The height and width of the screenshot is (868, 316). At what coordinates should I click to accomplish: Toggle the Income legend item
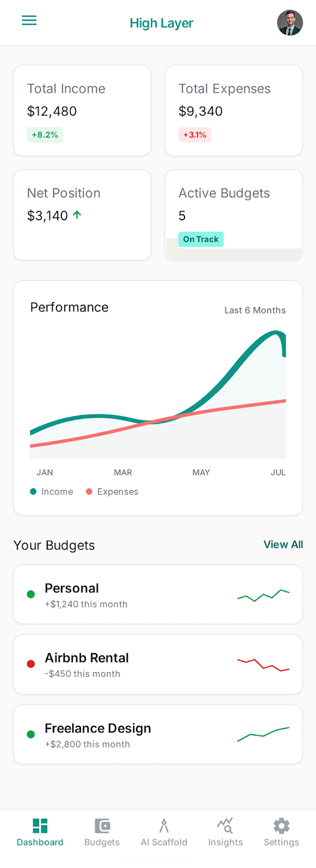tap(52, 492)
